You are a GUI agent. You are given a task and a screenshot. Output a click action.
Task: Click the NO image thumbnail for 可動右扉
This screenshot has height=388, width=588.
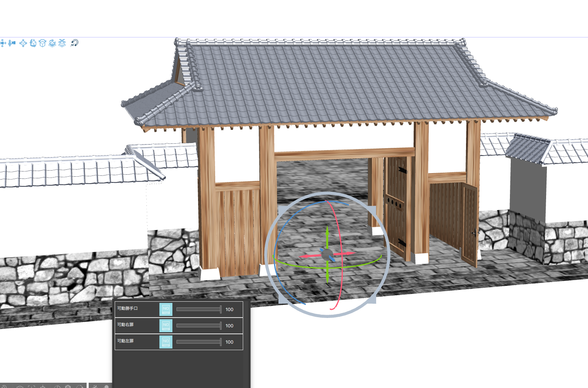[x=166, y=325]
